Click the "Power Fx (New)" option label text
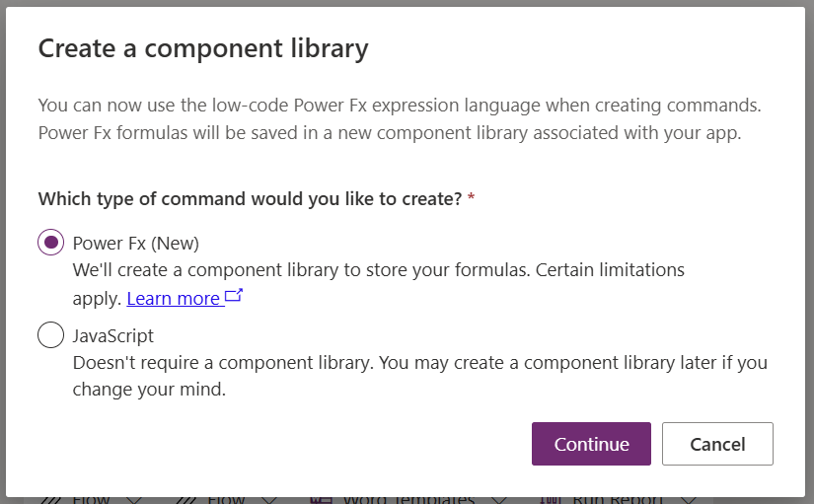This screenshot has height=504, width=814. point(136,243)
